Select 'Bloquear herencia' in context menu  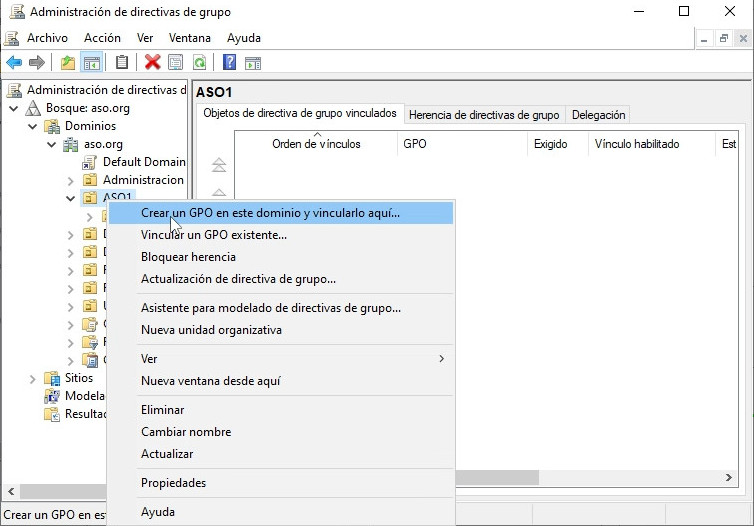[188, 257]
